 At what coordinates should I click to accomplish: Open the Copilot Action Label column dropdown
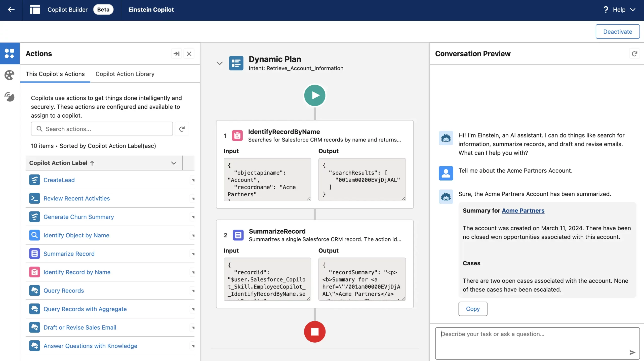[x=174, y=163]
